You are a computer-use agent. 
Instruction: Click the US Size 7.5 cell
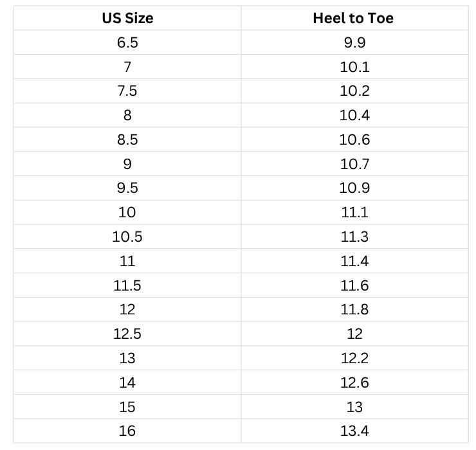pos(127,91)
